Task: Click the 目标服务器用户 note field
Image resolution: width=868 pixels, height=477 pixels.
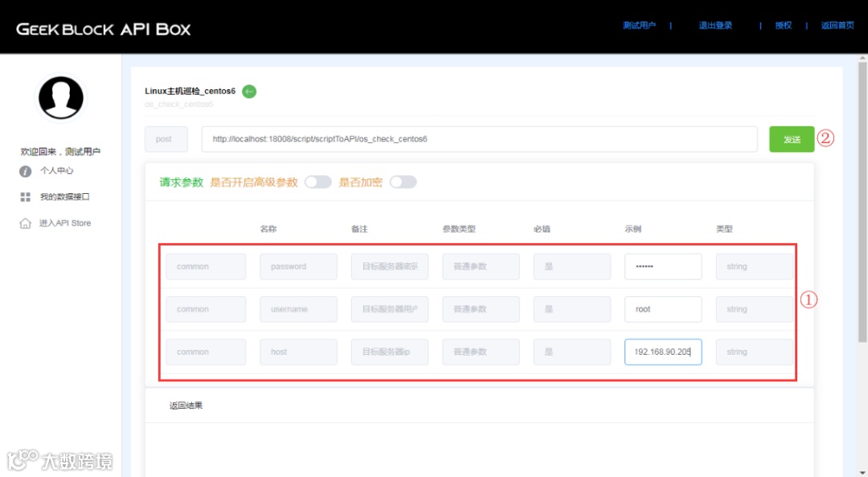Action: click(390, 309)
